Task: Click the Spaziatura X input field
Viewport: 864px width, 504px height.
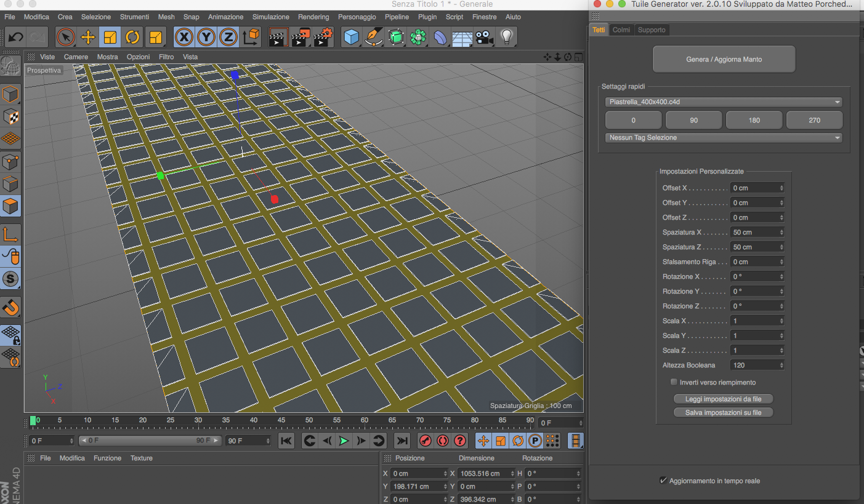Action: [754, 232]
